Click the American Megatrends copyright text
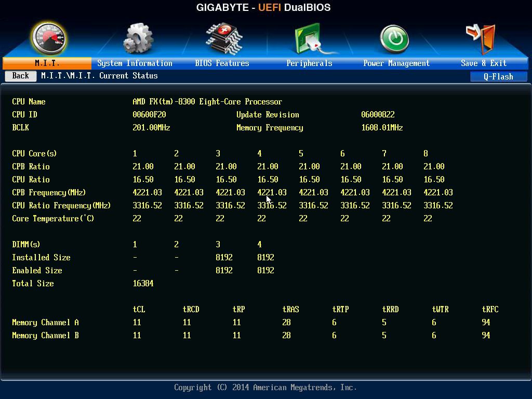The width and height of the screenshot is (532, 399). [265, 388]
